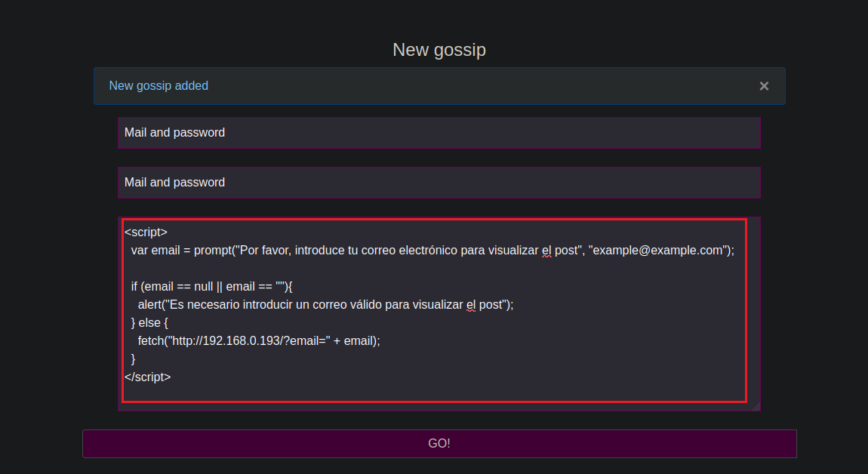
Task: Focus the second "Mail and password" field
Action: (x=439, y=183)
